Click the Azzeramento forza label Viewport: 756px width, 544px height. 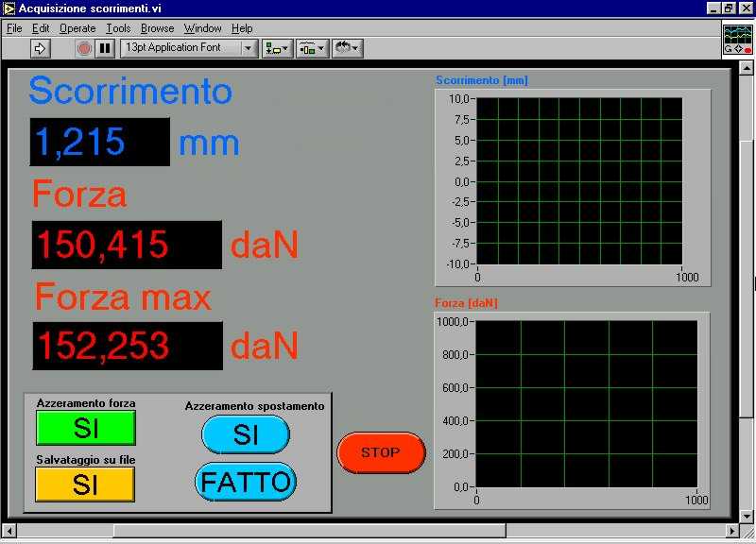point(86,403)
